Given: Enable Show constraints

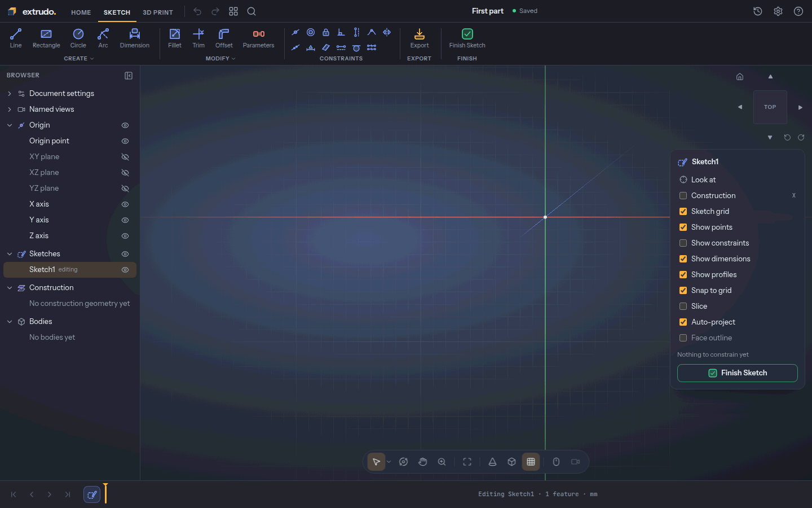Looking at the screenshot, I should click(683, 243).
